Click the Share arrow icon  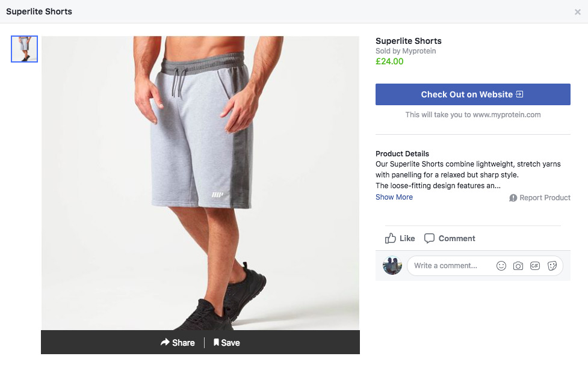point(164,342)
